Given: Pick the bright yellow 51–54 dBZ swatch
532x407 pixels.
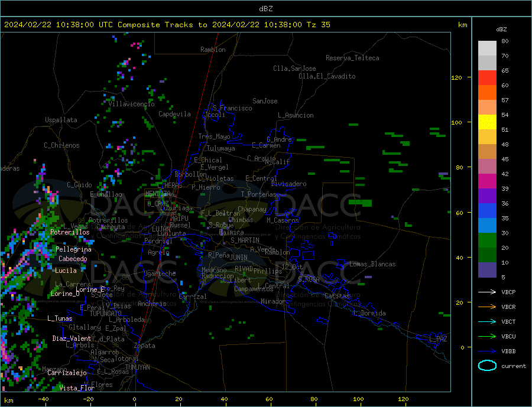Looking at the screenshot, I should click(487, 122).
